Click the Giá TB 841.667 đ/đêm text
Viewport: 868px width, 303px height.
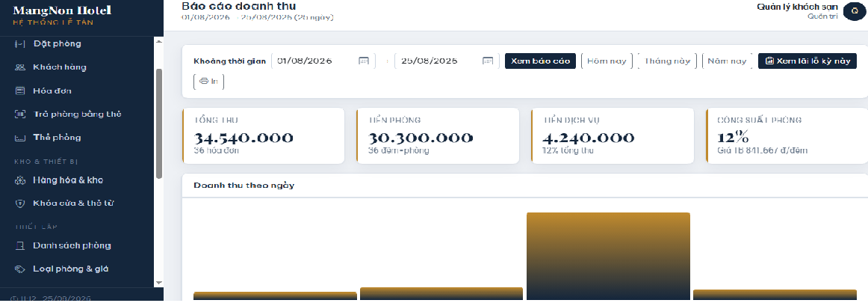(762, 150)
